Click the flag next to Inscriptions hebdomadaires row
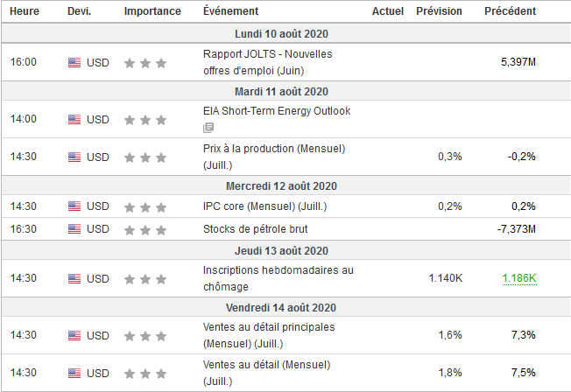Viewport: 571px width, 392px height. click(x=74, y=279)
